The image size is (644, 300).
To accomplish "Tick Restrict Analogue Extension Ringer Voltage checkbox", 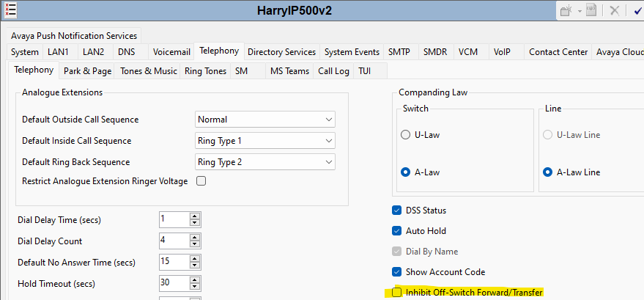I will click(x=201, y=181).
